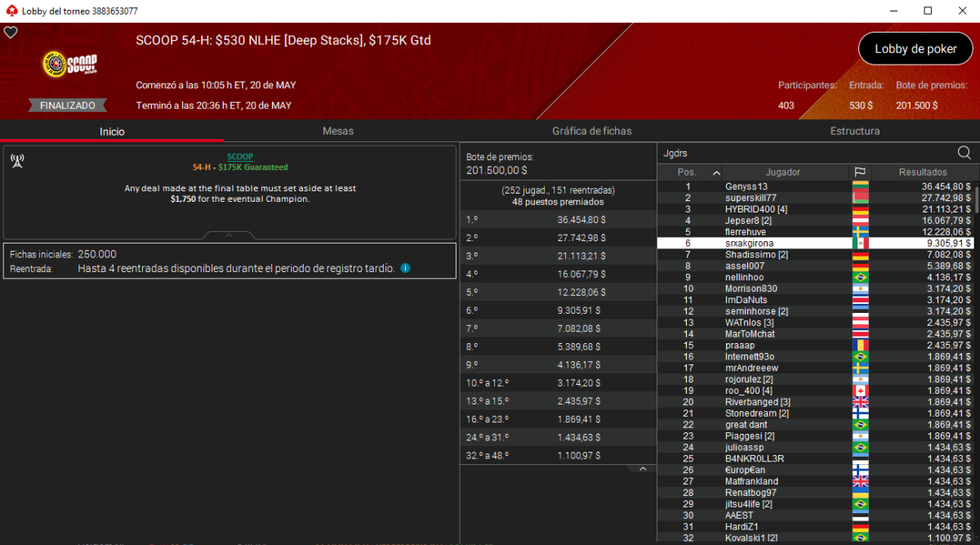Viewport: 980px width, 545px height.
Task: Click the German flag beside HardiZ1
Action: [860, 528]
